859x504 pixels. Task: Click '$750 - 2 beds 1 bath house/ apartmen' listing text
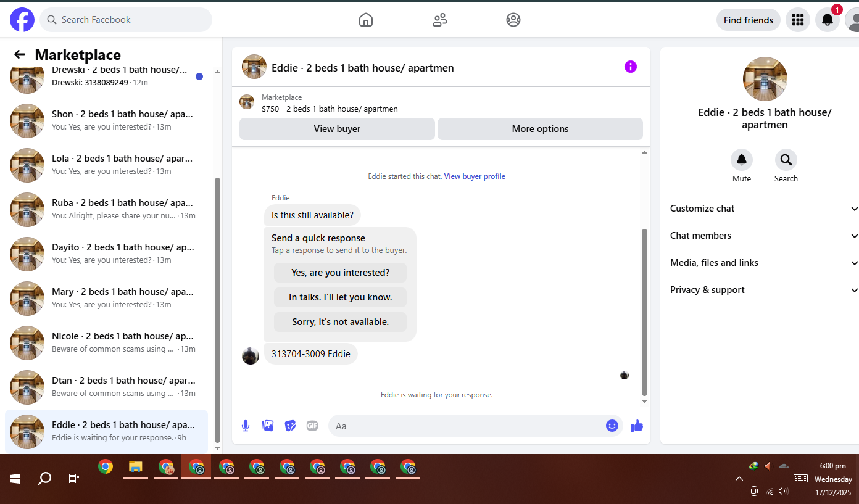pos(330,109)
